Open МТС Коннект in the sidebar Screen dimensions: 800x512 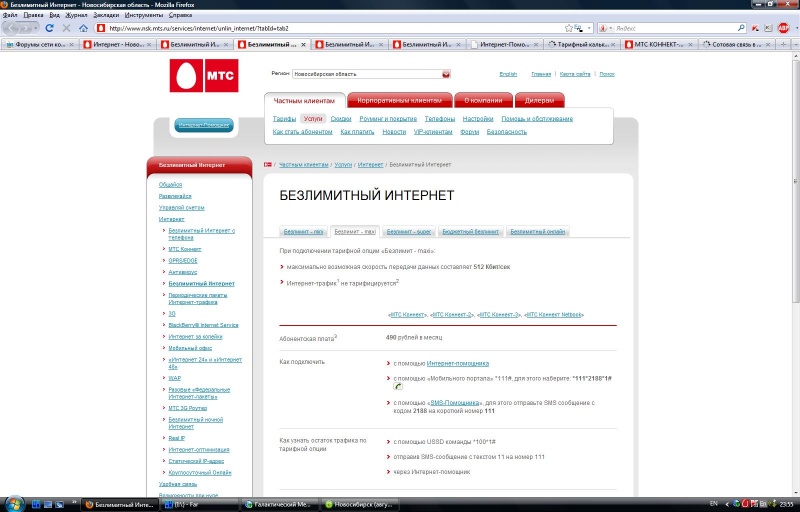(x=184, y=247)
